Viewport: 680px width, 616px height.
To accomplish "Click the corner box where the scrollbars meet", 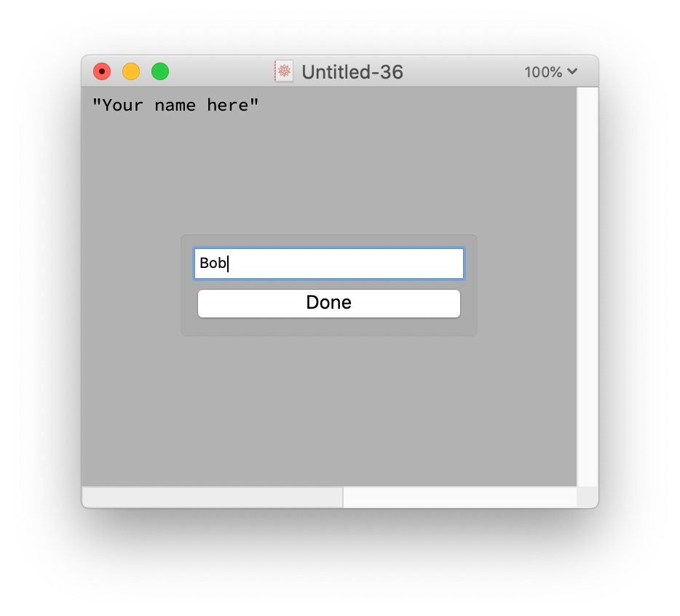I will 588,497.
